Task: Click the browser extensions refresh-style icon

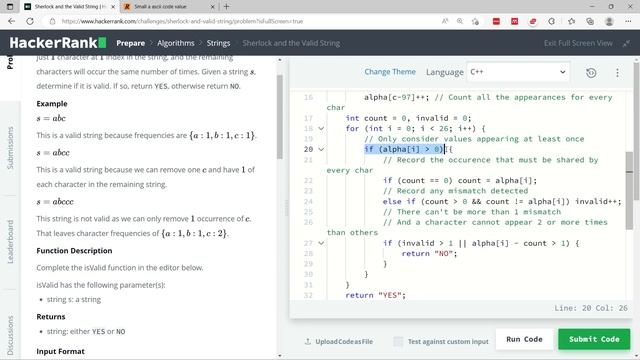Action: pyautogui.click(x=552, y=21)
